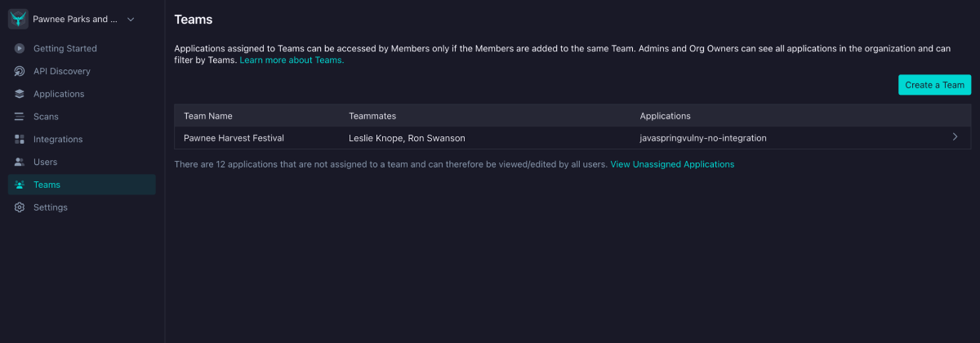Click the Users people icon
Viewport: 980px width, 343px height.
pos(20,162)
